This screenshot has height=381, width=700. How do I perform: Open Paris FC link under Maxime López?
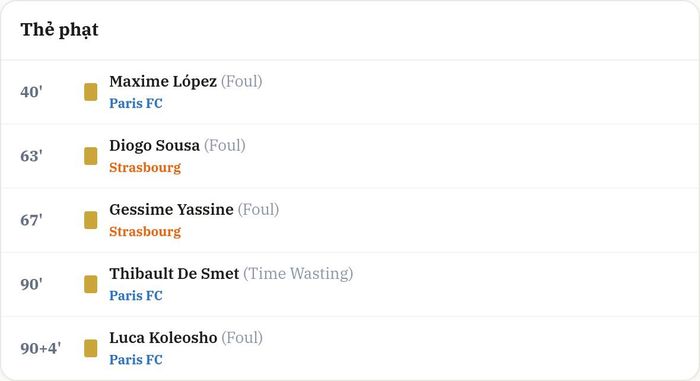pos(136,104)
